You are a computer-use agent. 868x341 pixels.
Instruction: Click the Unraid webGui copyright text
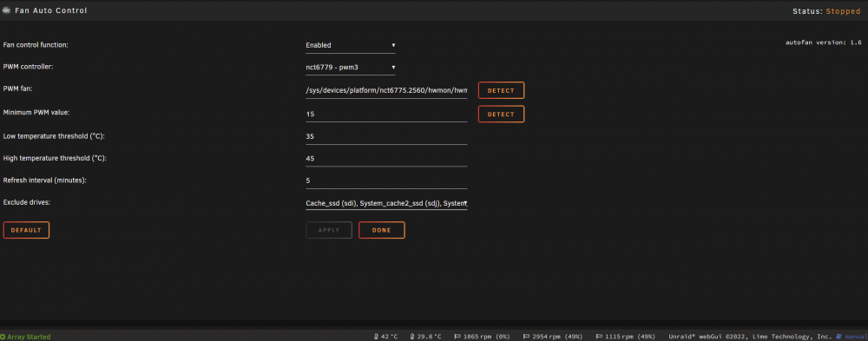pyautogui.click(x=750, y=337)
